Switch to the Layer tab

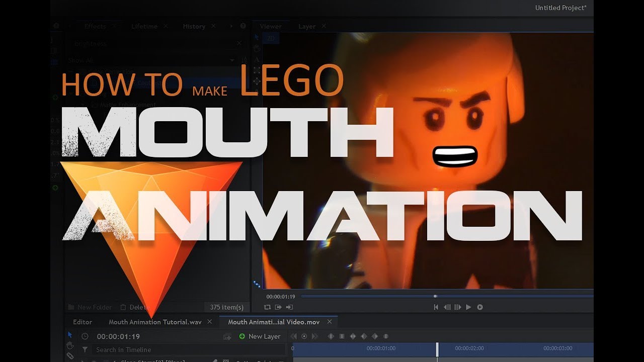tap(307, 27)
